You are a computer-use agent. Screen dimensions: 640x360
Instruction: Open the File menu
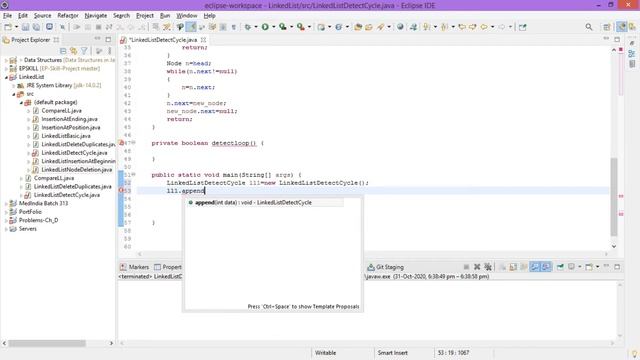pos(7,16)
